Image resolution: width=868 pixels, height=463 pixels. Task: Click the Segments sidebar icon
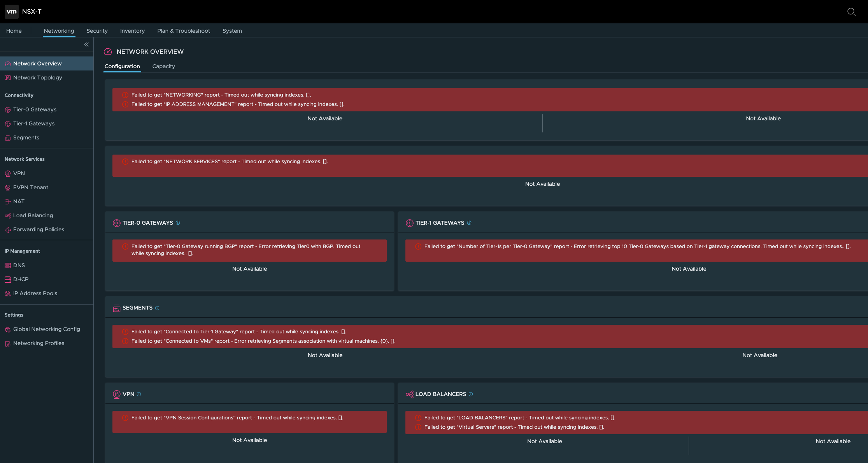pos(8,138)
